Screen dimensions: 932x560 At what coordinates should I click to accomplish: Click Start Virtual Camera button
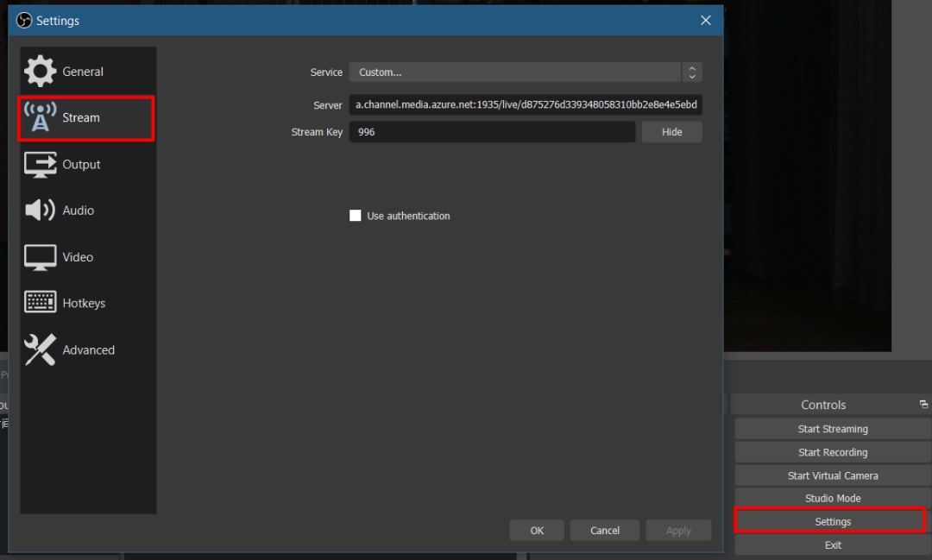point(832,475)
